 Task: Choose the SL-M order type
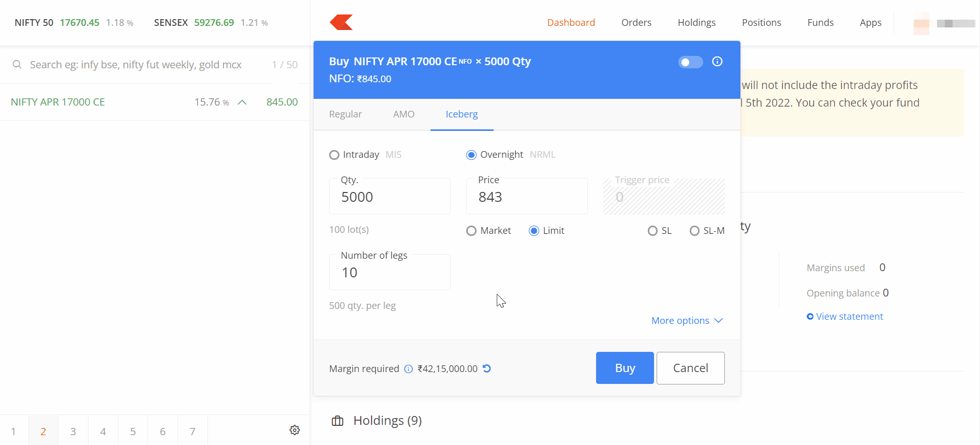click(694, 231)
